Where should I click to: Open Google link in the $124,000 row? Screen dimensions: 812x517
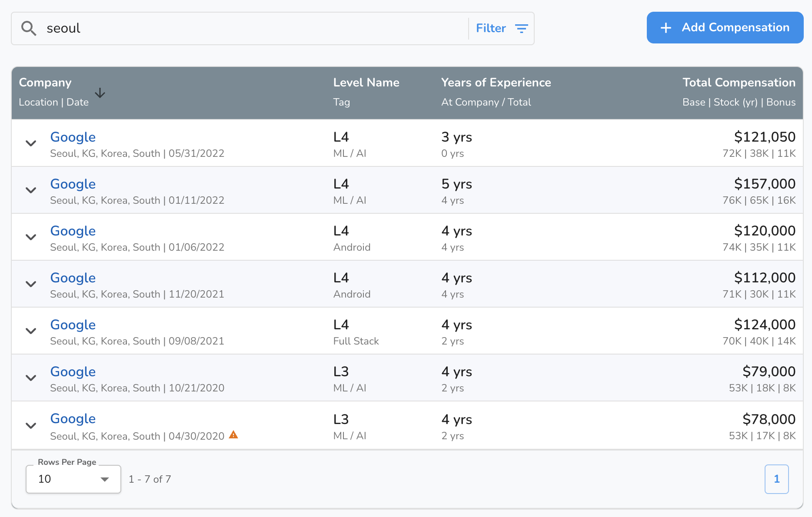pyautogui.click(x=73, y=325)
